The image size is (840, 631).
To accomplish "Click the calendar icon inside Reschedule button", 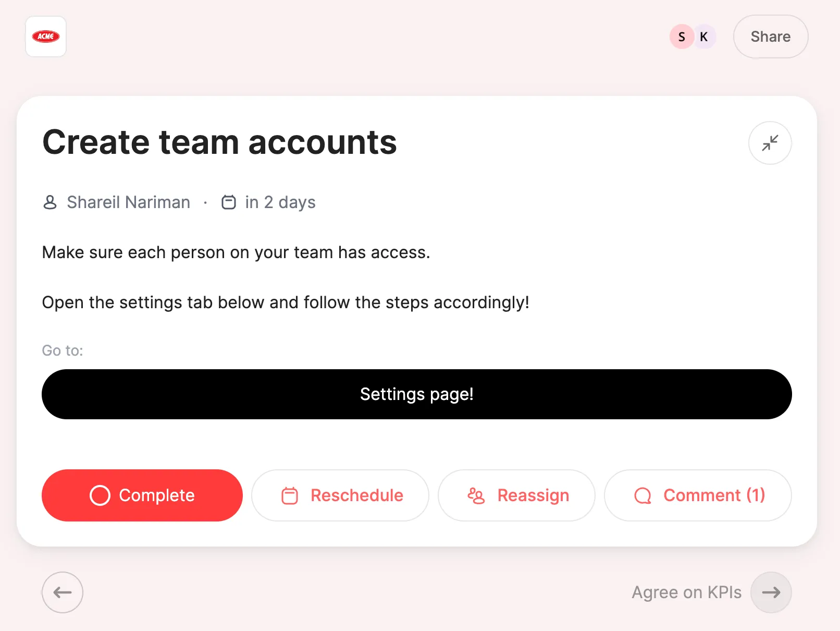I will 290,495.
